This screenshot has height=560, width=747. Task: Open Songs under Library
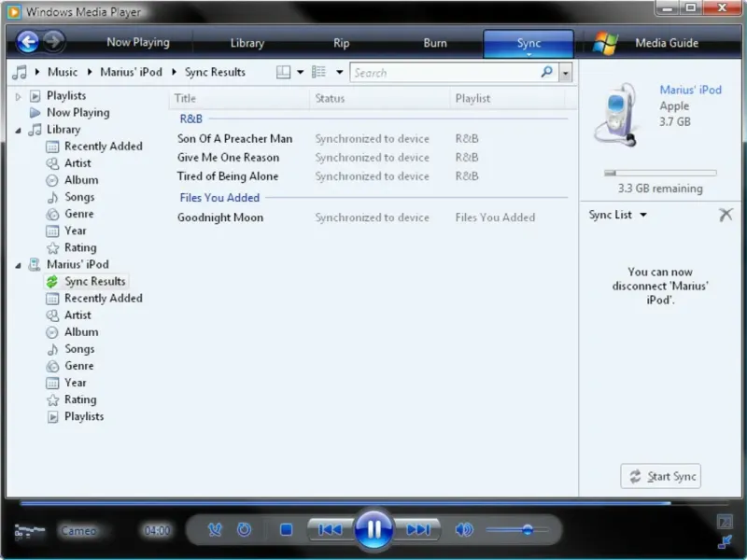tap(71, 197)
